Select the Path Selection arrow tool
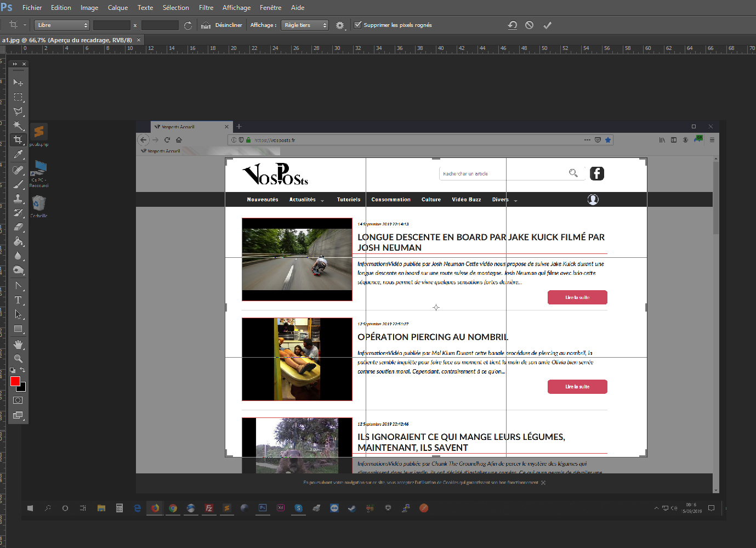Screen dimensions: 756x548 (x=18, y=314)
